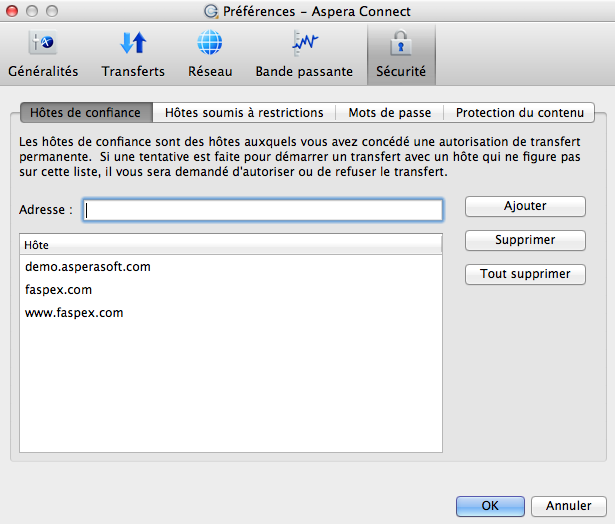Confirm with the OK button
The height and width of the screenshot is (524, 615).
pos(490,506)
